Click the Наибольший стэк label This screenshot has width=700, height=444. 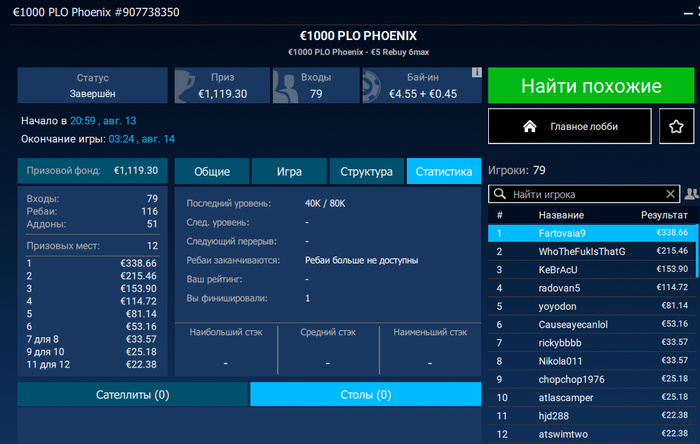click(x=226, y=332)
